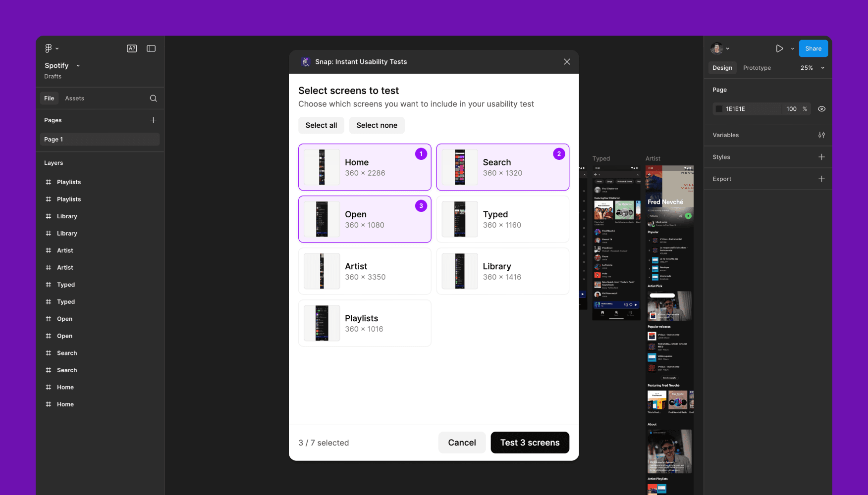Screen dimensions: 868x495
Task: Switch to the Prototype tab
Action: pyautogui.click(x=757, y=68)
